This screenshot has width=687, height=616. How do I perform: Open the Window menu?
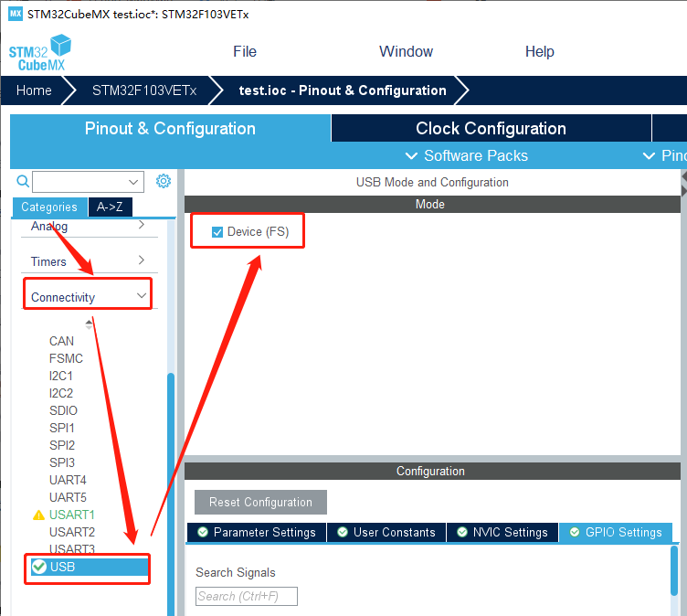pos(407,52)
